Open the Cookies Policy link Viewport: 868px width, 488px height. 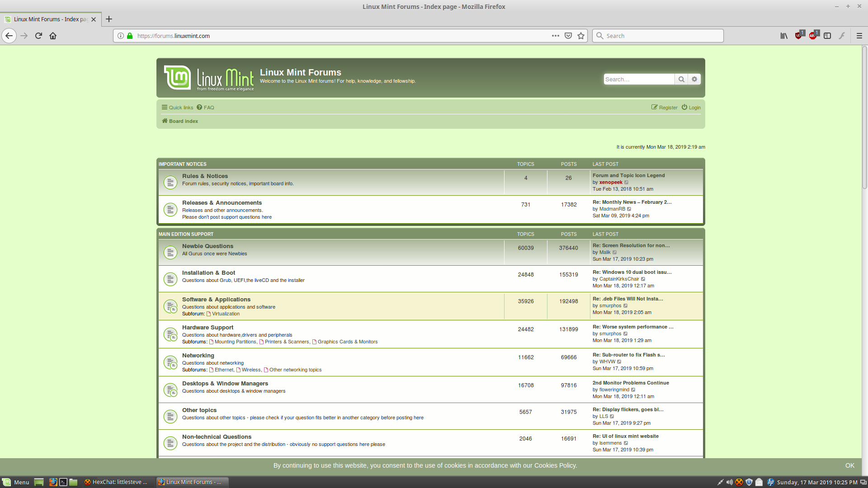tap(555, 466)
